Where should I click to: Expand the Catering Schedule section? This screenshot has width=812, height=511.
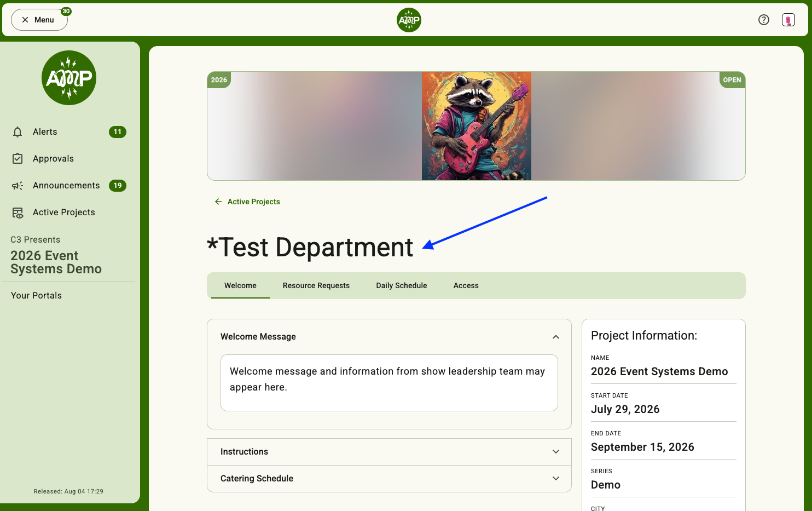389,479
